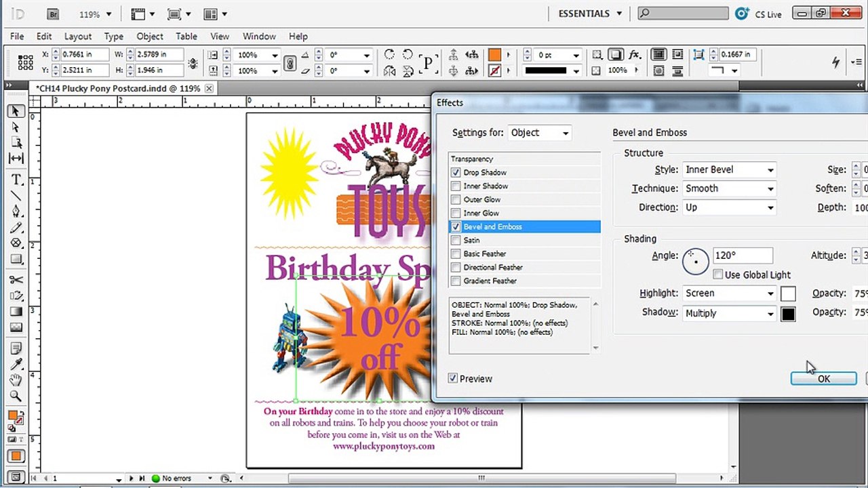Open the fx effects button in control panel

(x=635, y=55)
